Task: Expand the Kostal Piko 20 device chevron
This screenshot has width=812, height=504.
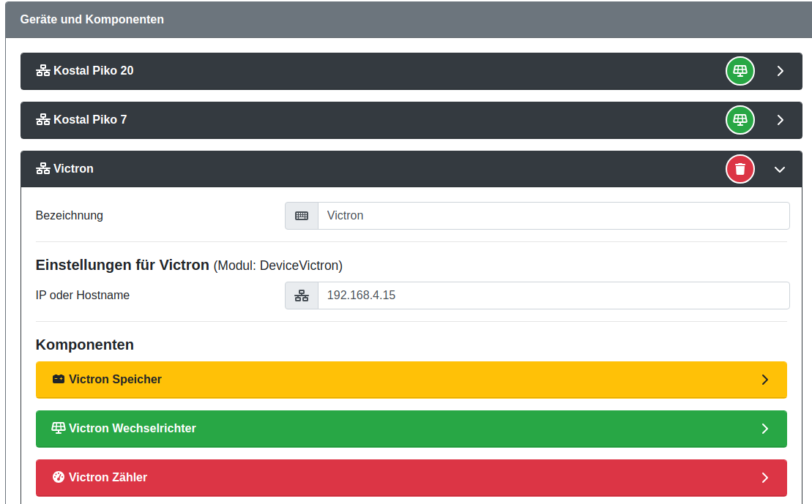Action: point(780,71)
